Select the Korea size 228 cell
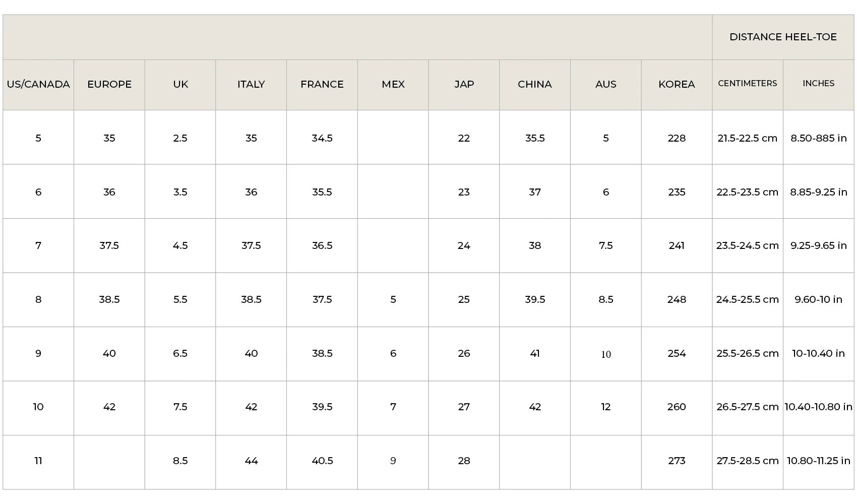Image resolution: width=857 pixels, height=504 pixels. (x=677, y=138)
